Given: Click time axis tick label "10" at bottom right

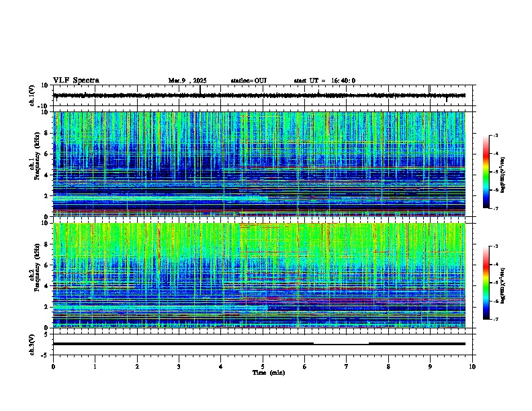Looking at the screenshot, I should (x=472, y=367).
